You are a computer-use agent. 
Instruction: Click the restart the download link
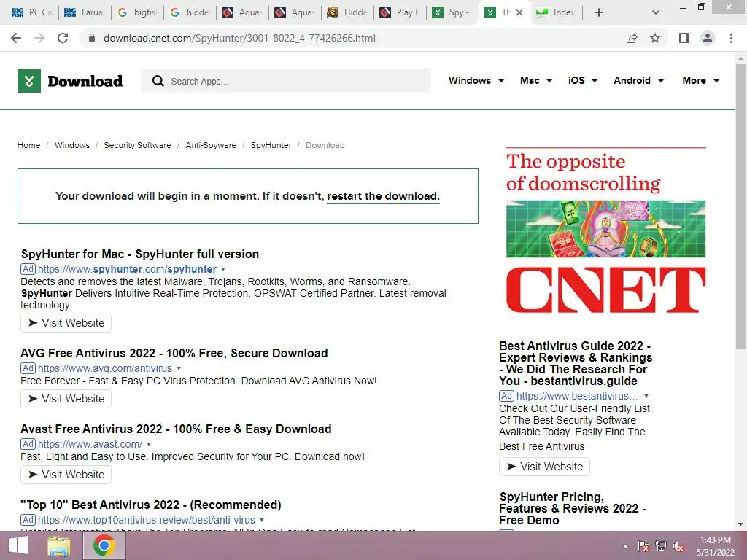tap(383, 196)
